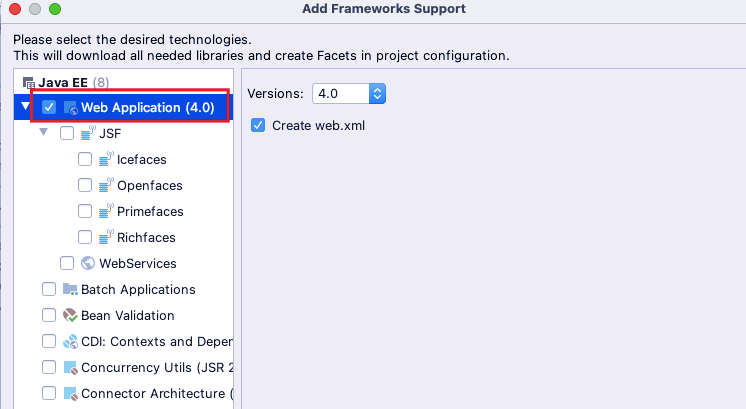Select the WebServices label

pyautogui.click(x=138, y=263)
